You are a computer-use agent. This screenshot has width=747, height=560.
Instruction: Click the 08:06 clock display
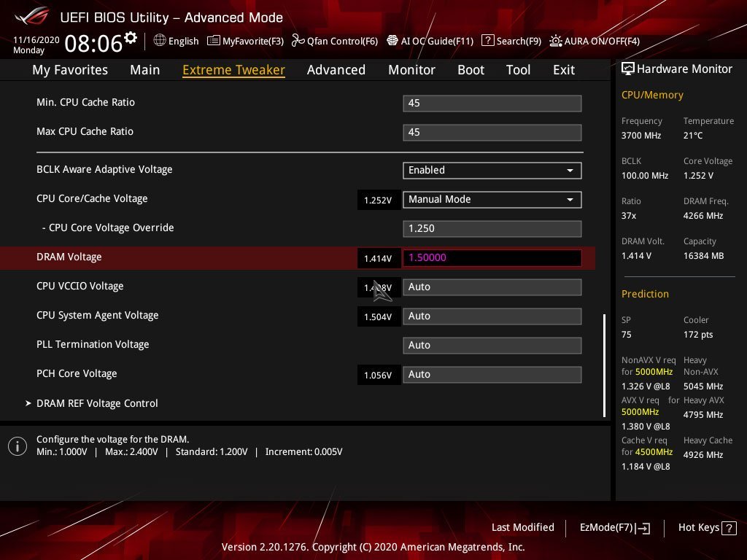(93, 43)
